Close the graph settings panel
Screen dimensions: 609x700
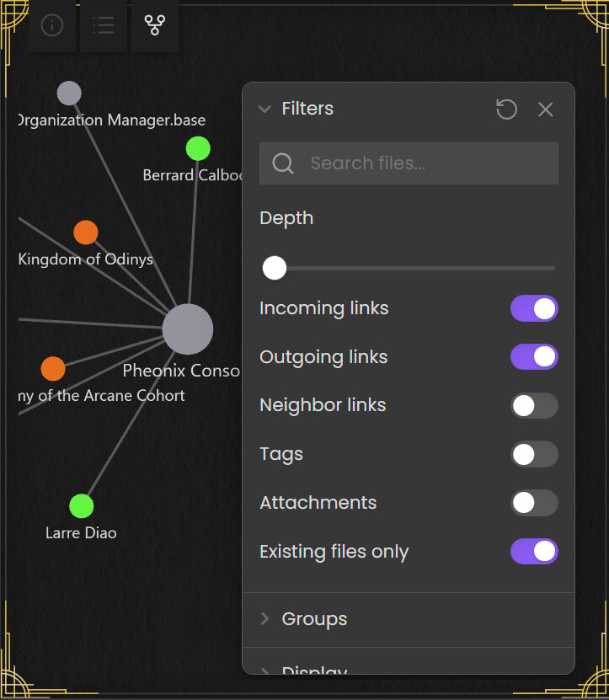pyautogui.click(x=546, y=110)
